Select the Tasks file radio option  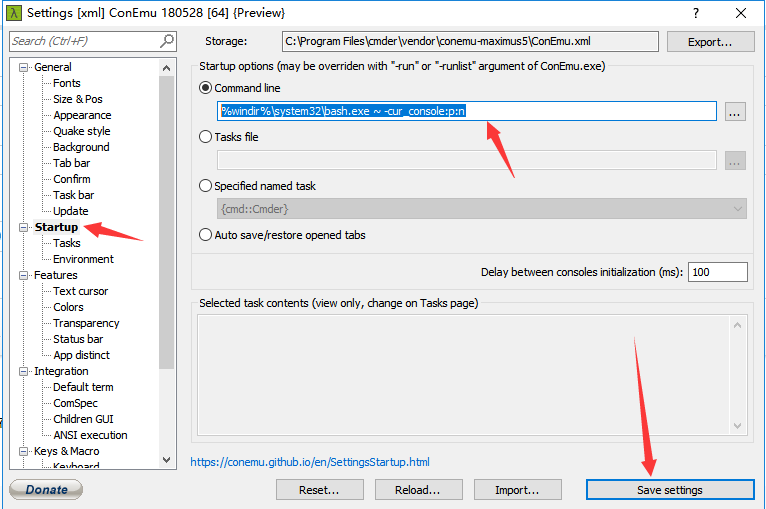(x=206, y=137)
